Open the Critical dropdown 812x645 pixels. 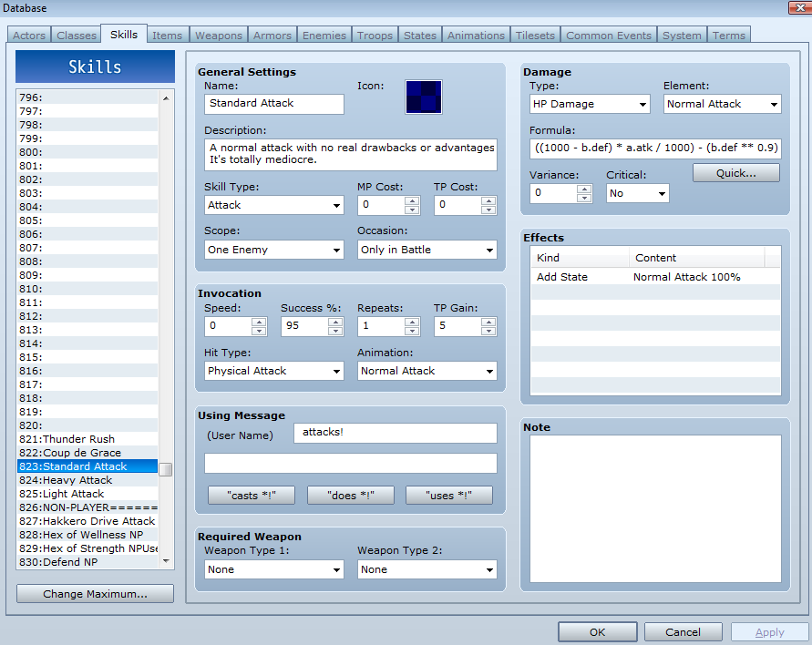click(x=638, y=194)
